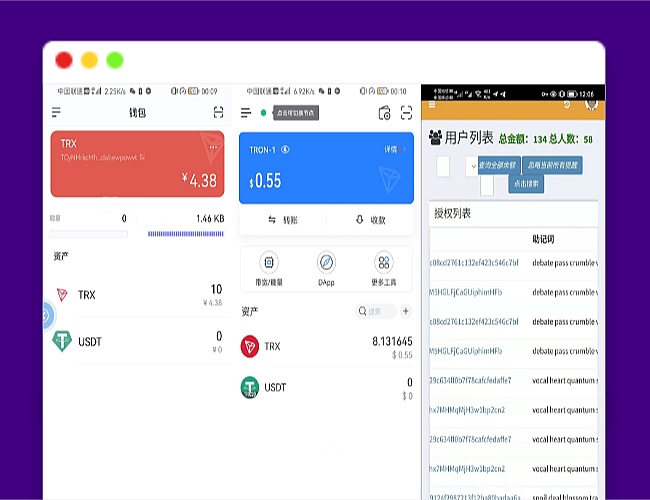Select 转账 transfer option
Viewport: 650px width, 500px height.
click(284, 220)
